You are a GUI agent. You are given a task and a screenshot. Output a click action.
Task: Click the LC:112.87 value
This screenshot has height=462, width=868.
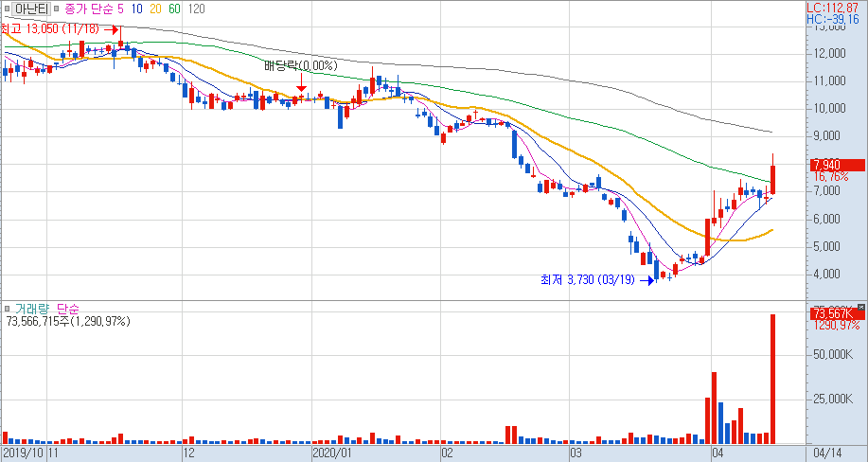click(833, 8)
